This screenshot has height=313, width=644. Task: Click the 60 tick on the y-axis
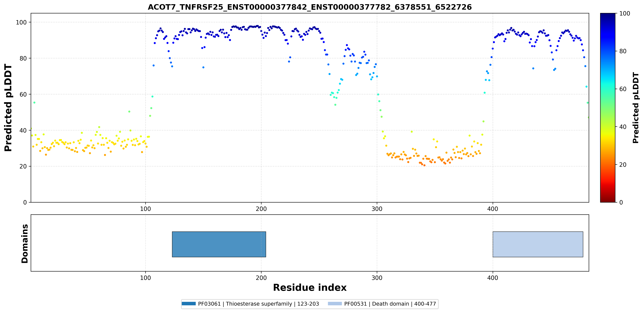click(x=23, y=94)
